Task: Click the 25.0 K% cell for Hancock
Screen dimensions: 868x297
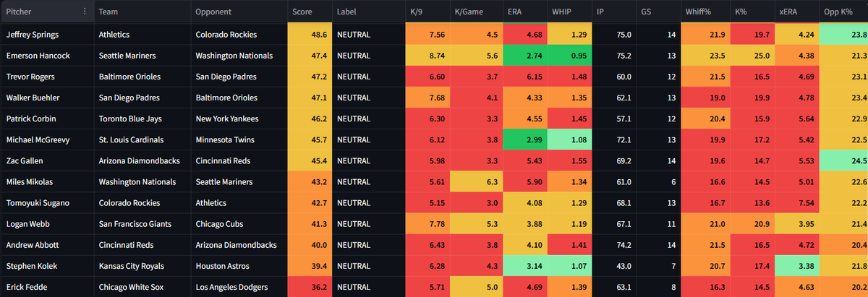Action: point(753,55)
